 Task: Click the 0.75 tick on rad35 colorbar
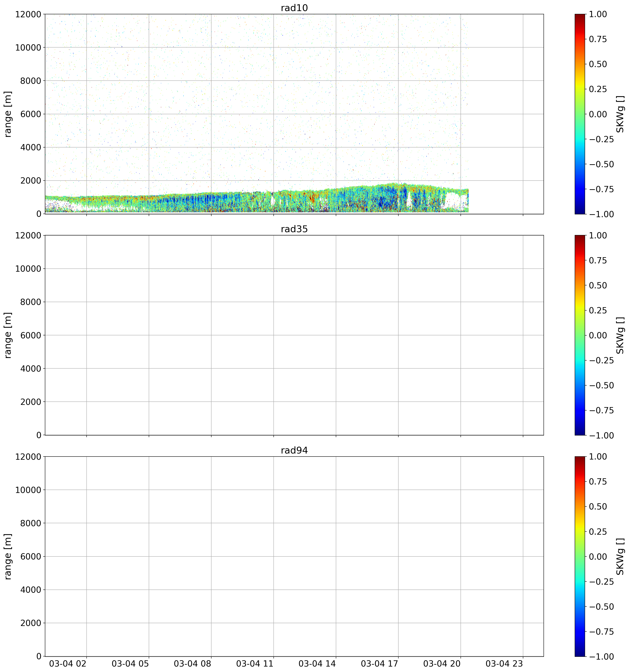tap(598, 260)
